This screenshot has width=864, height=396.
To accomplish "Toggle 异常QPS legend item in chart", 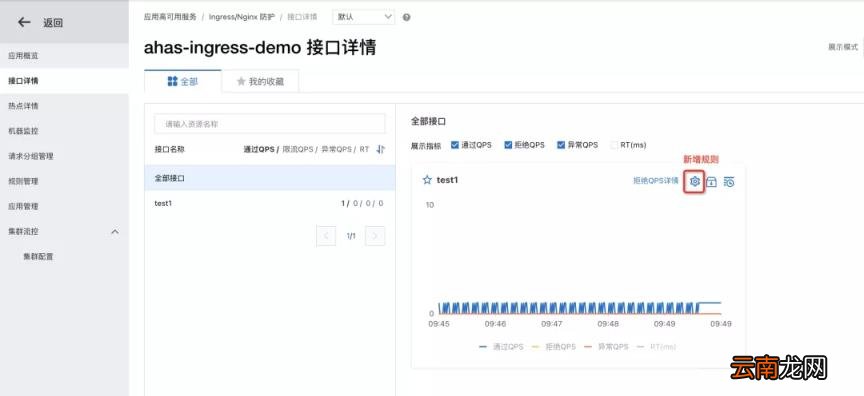I will coord(606,347).
